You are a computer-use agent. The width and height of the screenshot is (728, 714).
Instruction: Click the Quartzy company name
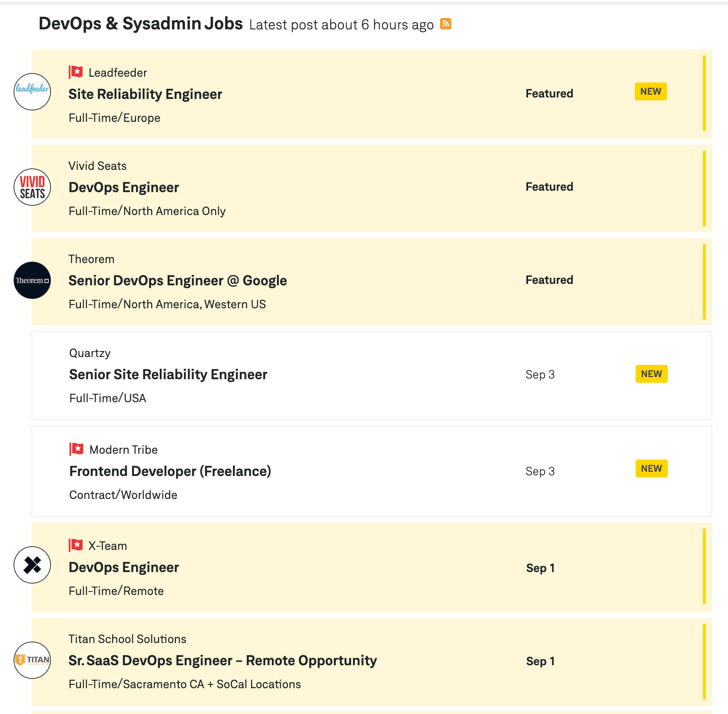click(x=90, y=353)
